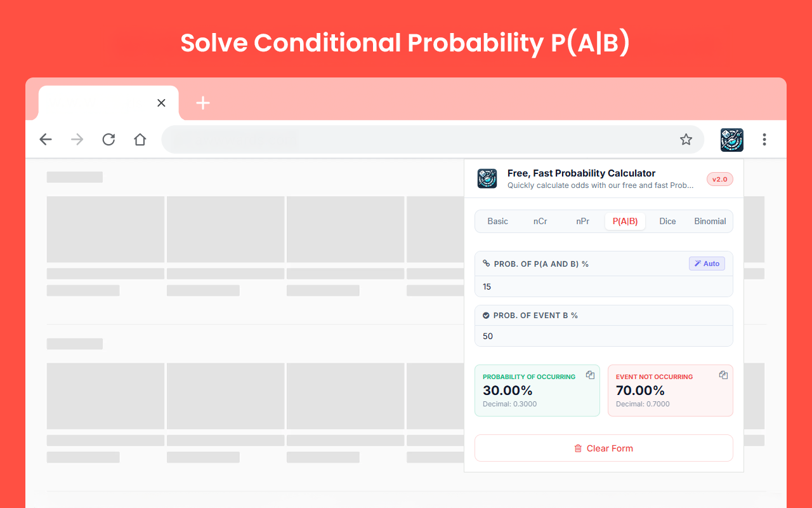Switch to the nCr tab

click(x=540, y=221)
